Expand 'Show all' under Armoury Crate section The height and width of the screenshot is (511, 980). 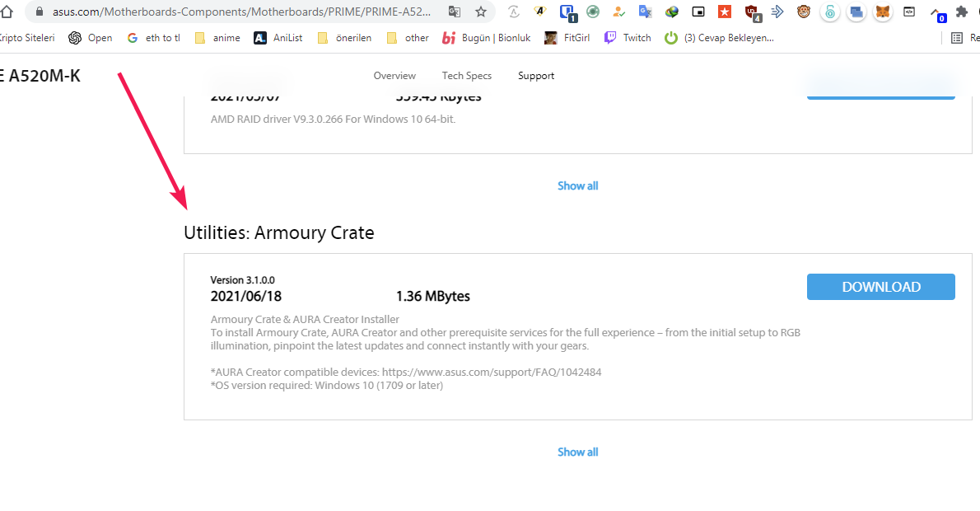point(577,452)
